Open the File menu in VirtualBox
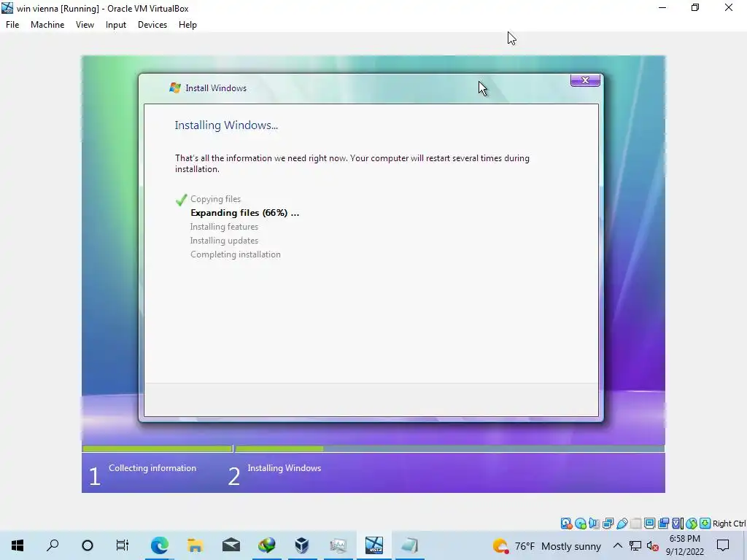Viewport: 747px width, 560px height. [12, 25]
